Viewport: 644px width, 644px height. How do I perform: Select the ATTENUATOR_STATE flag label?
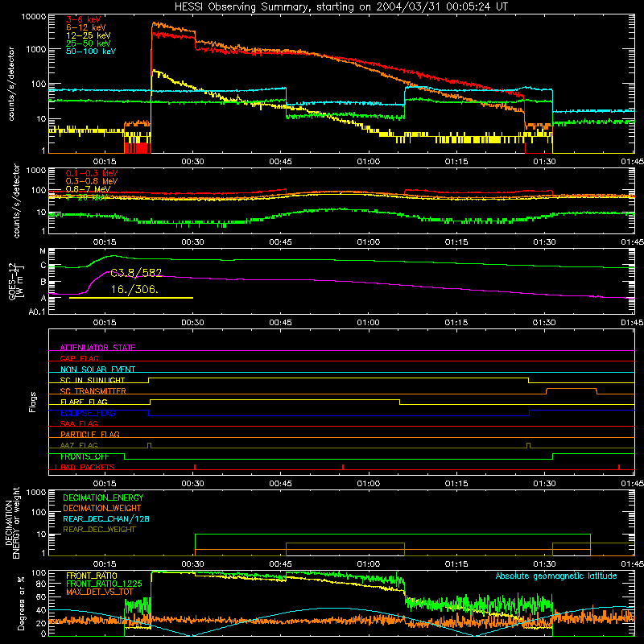[97, 348]
